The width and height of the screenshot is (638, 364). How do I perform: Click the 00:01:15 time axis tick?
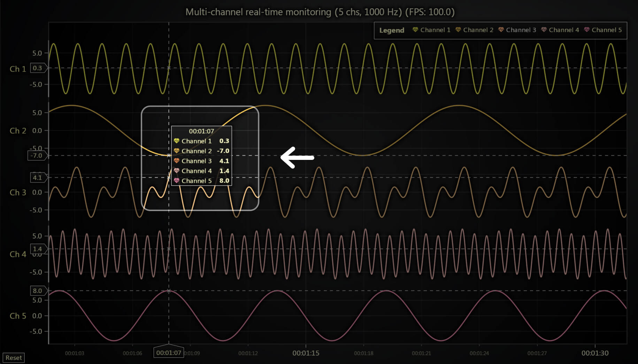coord(306,353)
